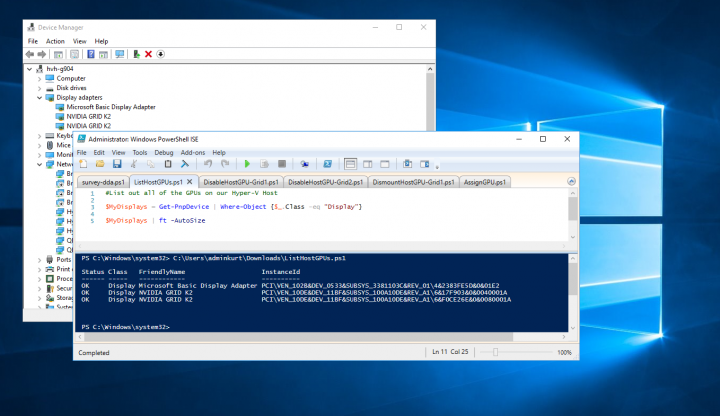Click the Stop Operation icon in PowerShell ISE
This screenshot has width=720, height=416.
pyautogui.click(x=282, y=163)
